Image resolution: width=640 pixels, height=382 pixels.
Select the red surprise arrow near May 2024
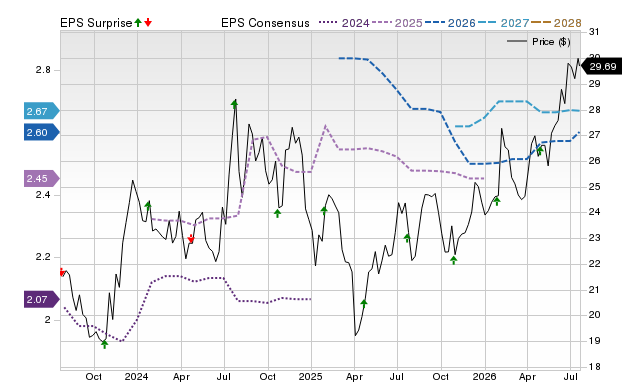click(x=191, y=239)
